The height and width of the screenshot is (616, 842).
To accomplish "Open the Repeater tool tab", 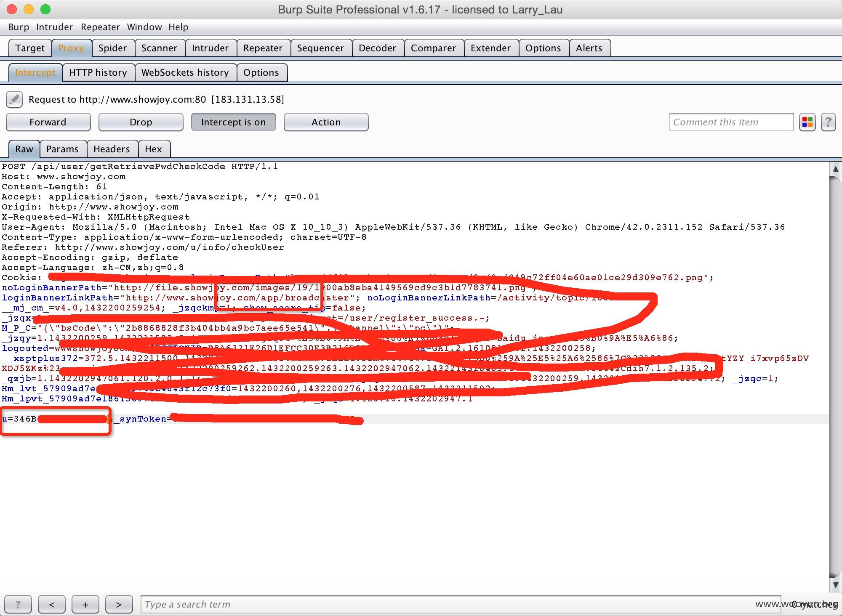I will [263, 48].
